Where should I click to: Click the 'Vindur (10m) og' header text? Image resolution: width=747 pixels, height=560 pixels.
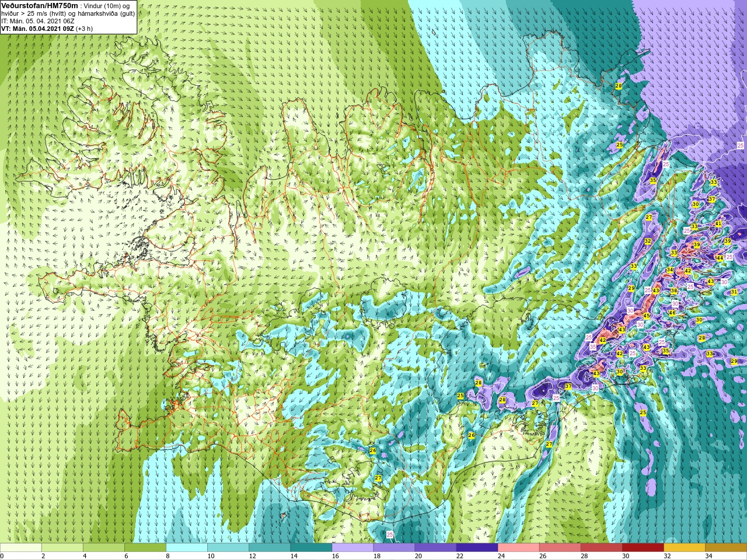[x=107, y=5]
